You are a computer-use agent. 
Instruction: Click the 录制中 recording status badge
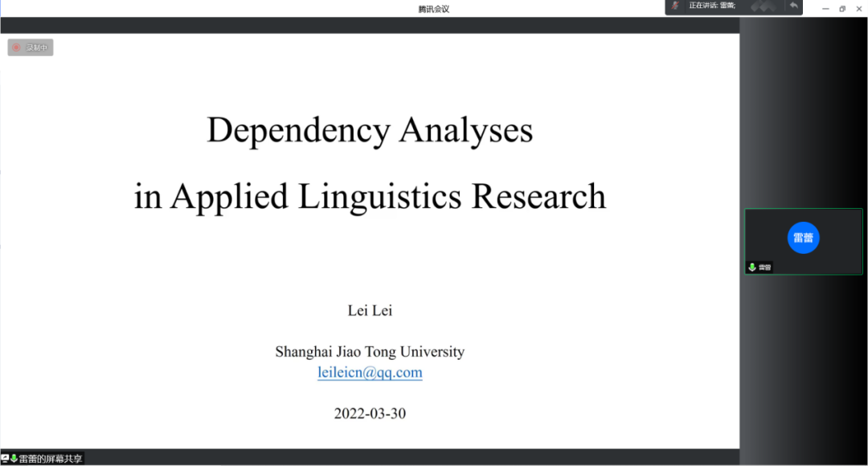tap(31, 47)
